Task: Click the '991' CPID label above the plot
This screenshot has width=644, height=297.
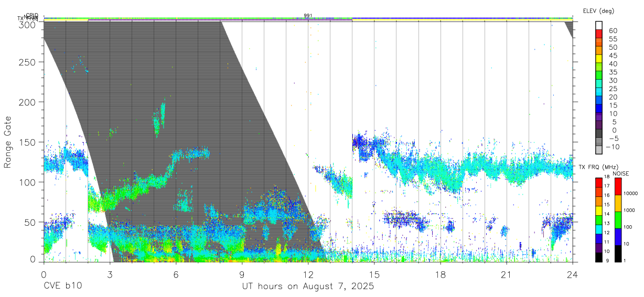Action: tap(308, 16)
